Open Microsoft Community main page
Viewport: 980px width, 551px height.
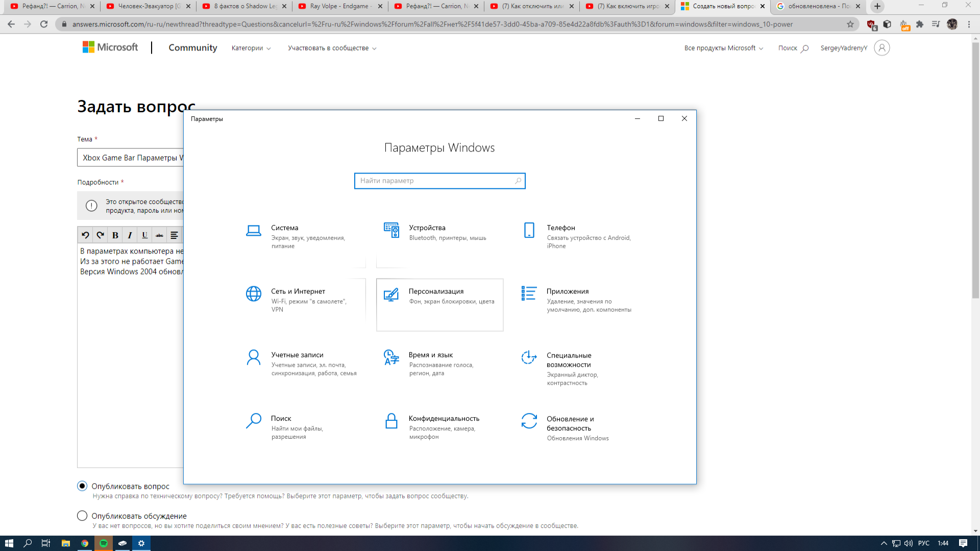[192, 48]
